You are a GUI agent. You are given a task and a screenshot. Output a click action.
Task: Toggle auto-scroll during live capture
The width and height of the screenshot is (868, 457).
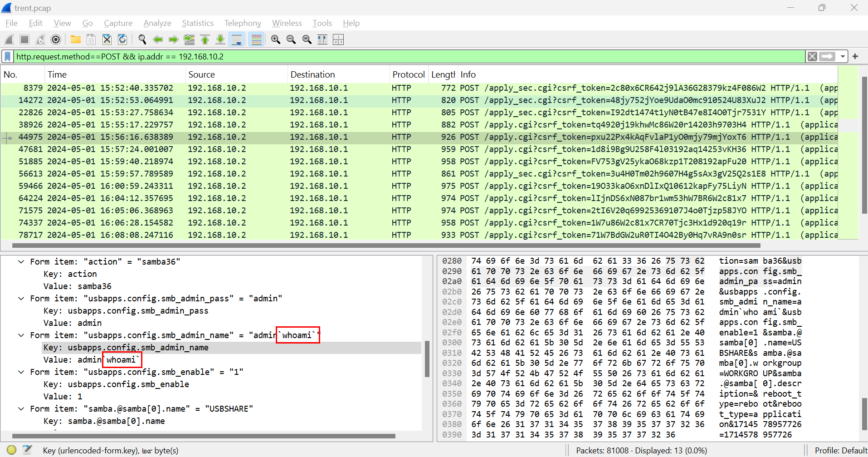tap(237, 40)
